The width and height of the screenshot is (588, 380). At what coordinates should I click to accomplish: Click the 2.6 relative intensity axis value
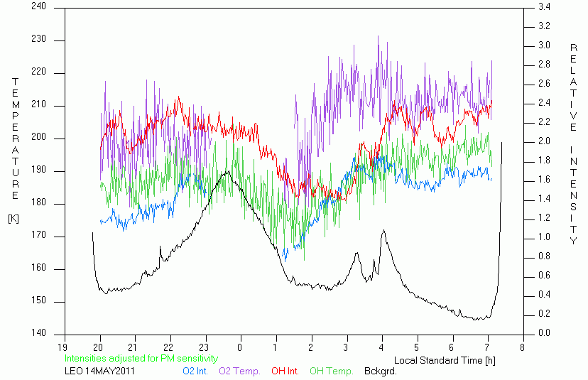coord(544,84)
